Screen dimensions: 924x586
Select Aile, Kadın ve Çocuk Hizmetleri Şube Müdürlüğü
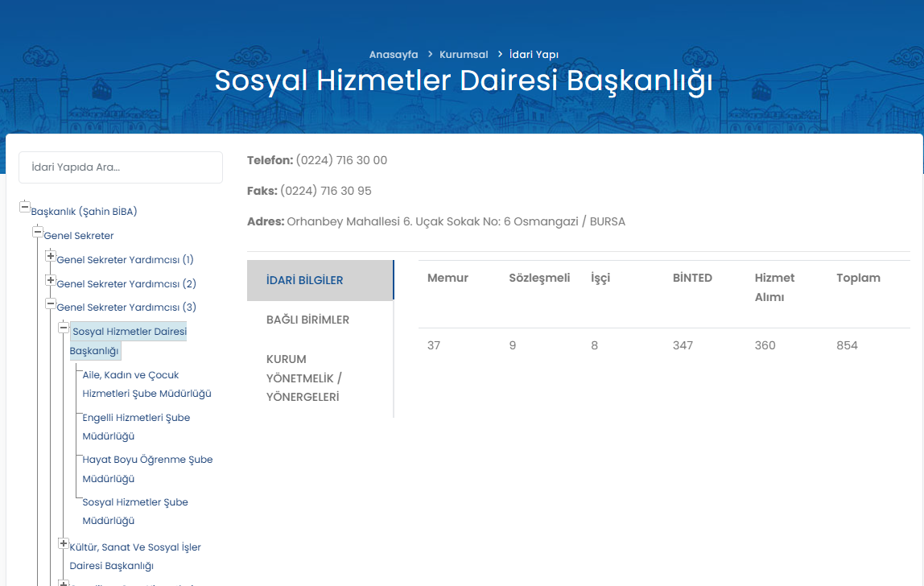(146, 384)
